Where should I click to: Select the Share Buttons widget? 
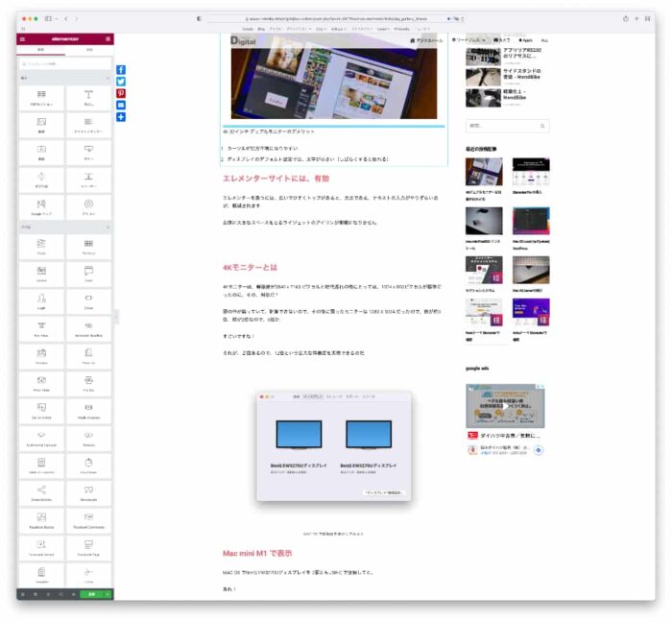(x=41, y=491)
